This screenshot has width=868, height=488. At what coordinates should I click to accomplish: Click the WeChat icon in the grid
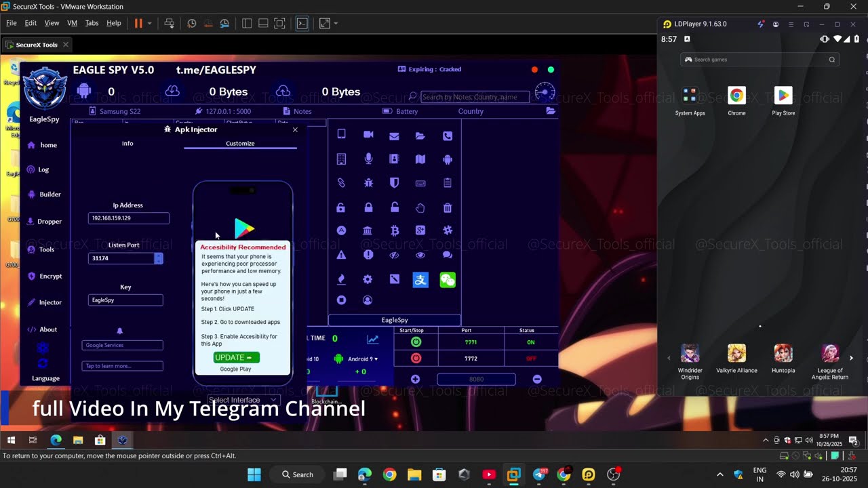click(x=448, y=280)
